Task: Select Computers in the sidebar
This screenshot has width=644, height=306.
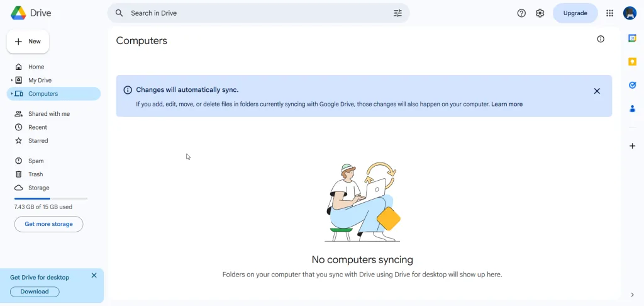Action: click(53, 94)
